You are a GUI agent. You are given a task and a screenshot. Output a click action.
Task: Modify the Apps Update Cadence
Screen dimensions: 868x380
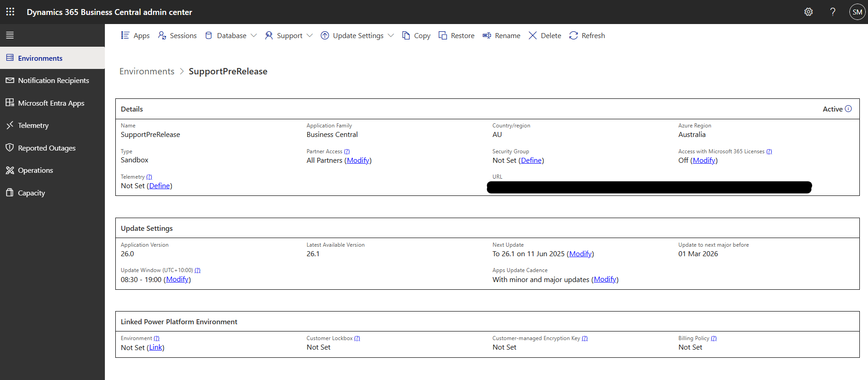pyautogui.click(x=605, y=279)
